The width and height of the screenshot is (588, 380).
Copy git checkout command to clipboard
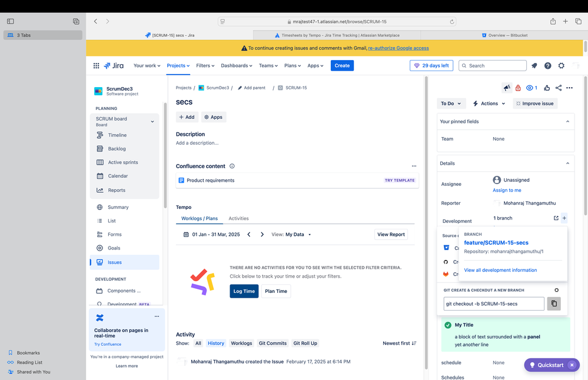pos(554,304)
